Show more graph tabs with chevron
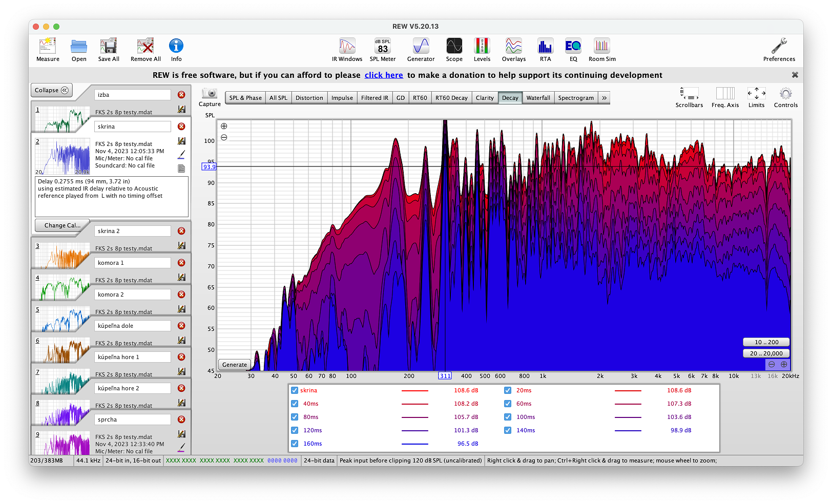Image resolution: width=832 pixels, height=504 pixels. (x=604, y=98)
